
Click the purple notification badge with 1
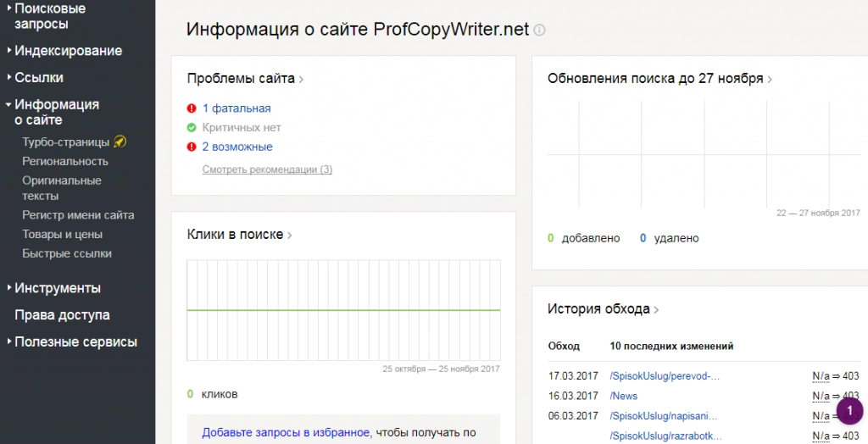(x=849, y=411)
